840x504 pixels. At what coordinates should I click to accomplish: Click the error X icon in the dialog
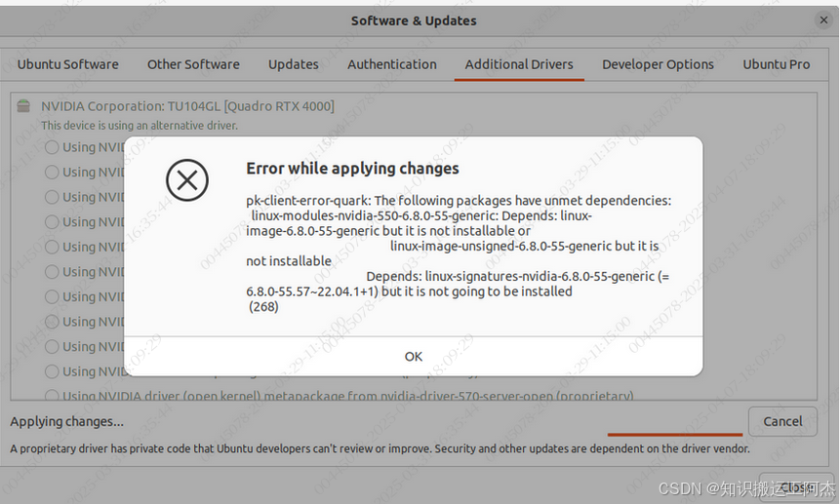pyautogui.click(x=187, y=180)
